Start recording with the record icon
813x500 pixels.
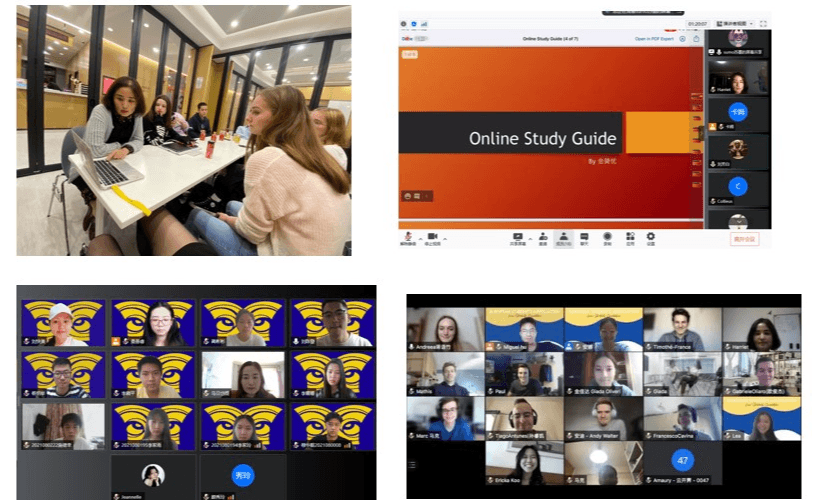(x=607, y=236)
